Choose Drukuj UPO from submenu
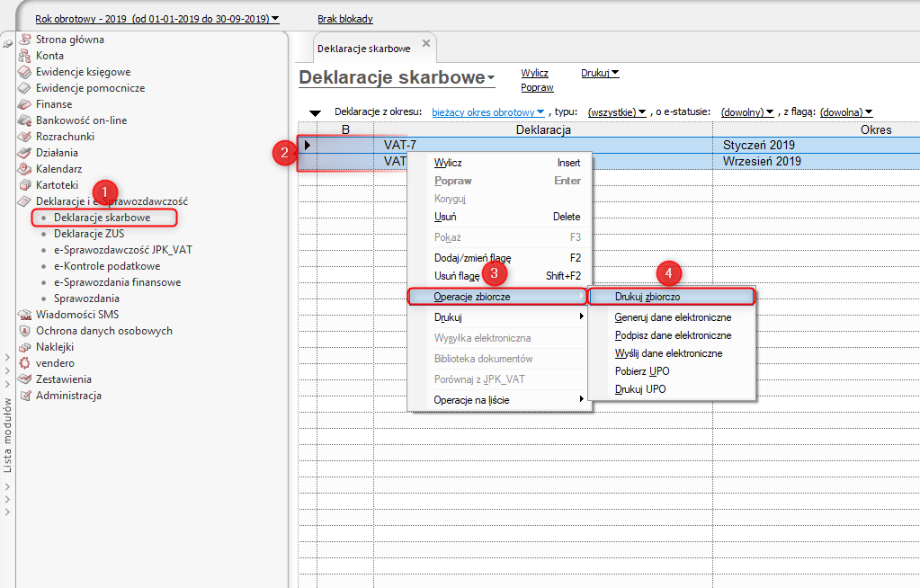This screenshot has width=920, height=588. coord(673,389)
